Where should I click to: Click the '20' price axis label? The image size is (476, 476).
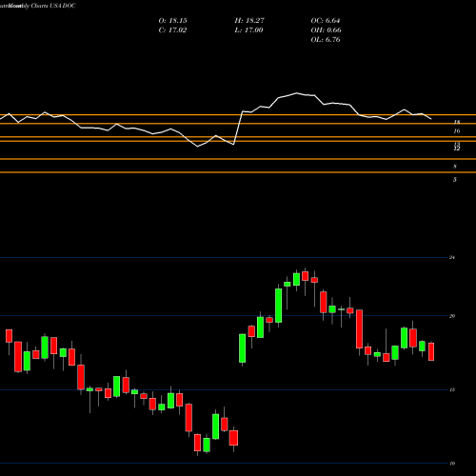[x=452, y=316]
